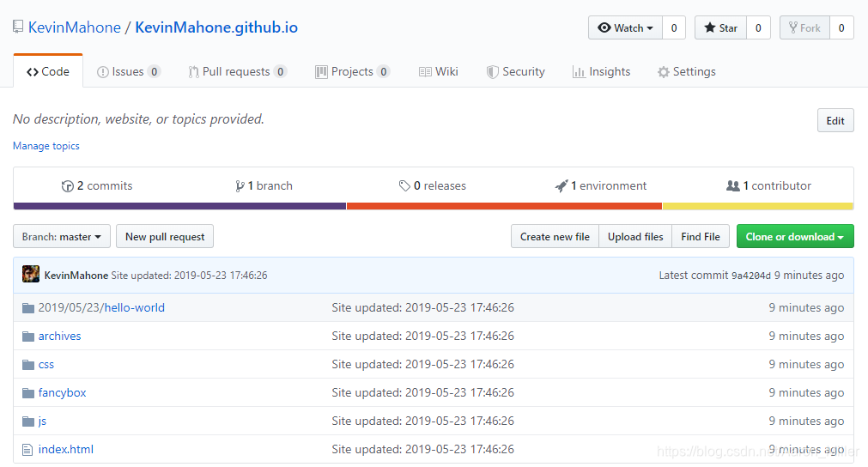View the Insights tab
This screenshot has height=467, width=868.
point(601,71)
